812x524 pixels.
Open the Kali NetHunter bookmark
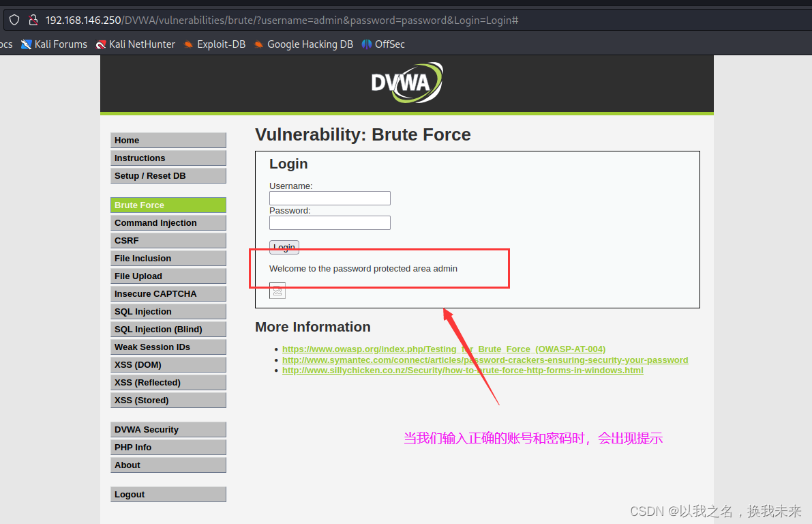tap(136, 44)
